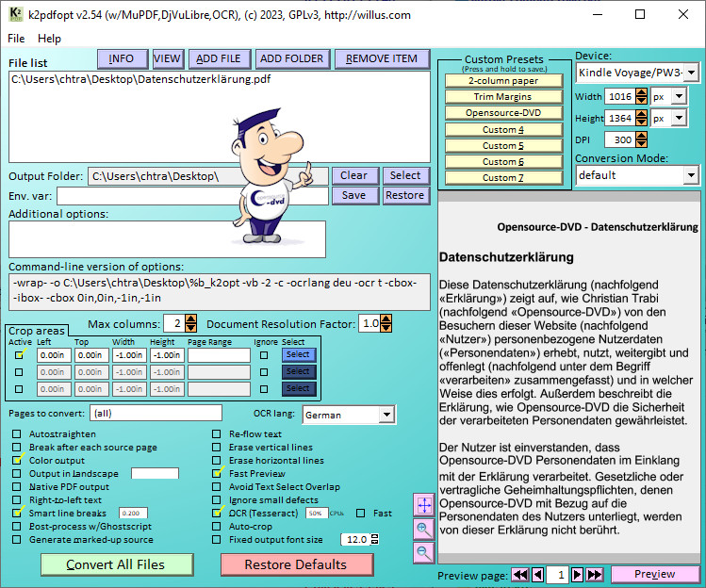Open the Help menu
The width and height of the screenshot is (706, 588).
point(49,39)
